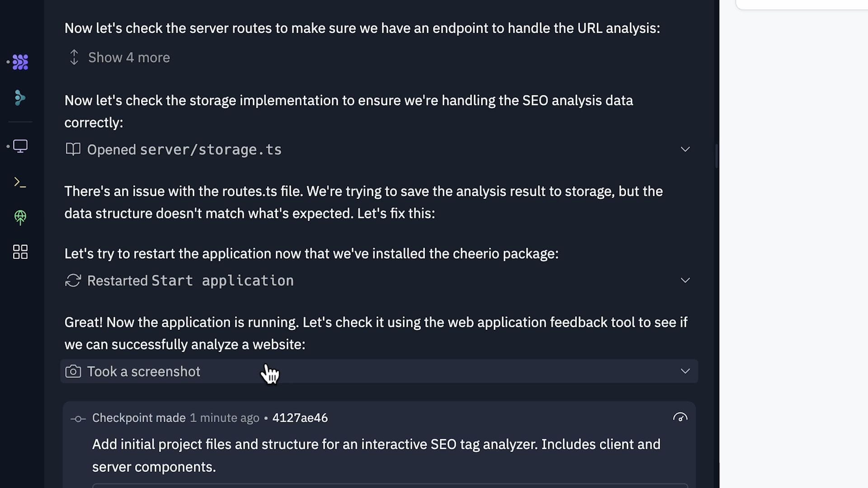
Task: Click the commit icon beside Checkpoint made
Action: coord(78,419)
